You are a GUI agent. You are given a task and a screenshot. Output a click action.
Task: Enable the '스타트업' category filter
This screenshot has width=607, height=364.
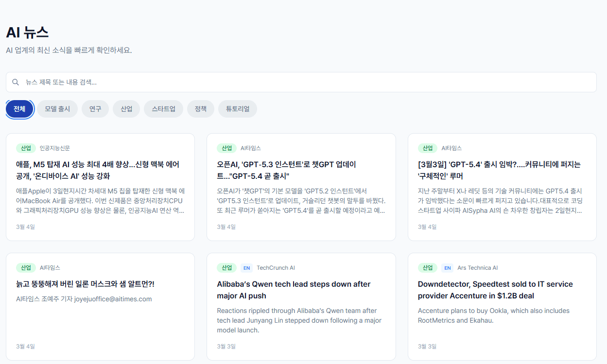point(163,108)
